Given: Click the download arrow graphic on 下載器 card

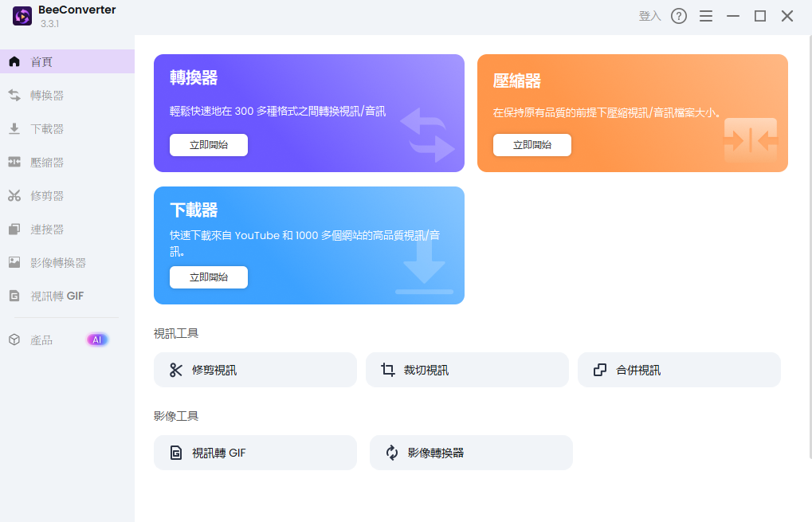Looking at the screenshot, I should (424, 267).
